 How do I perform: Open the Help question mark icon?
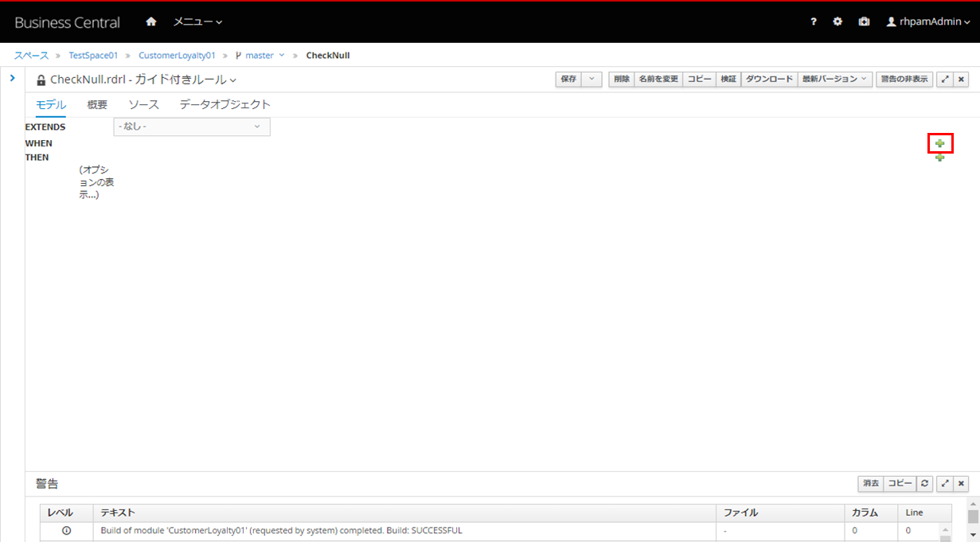coord(813,21)
